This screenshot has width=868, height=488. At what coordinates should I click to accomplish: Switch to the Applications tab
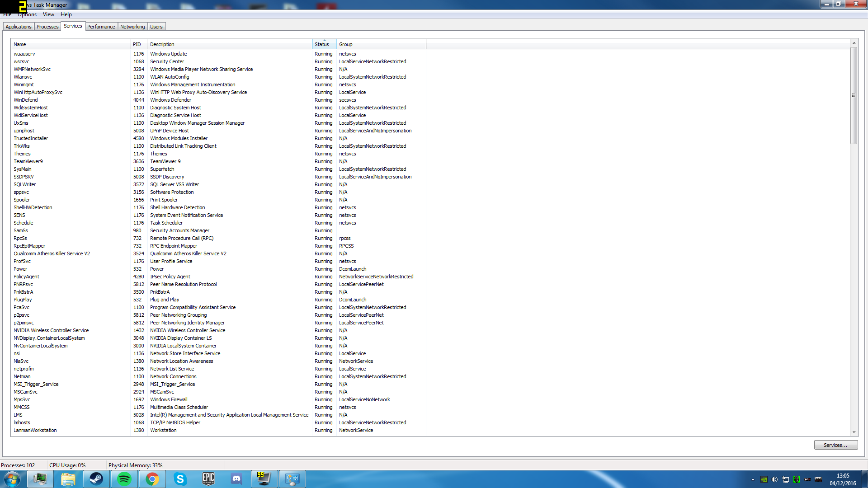tap(19, 27)
